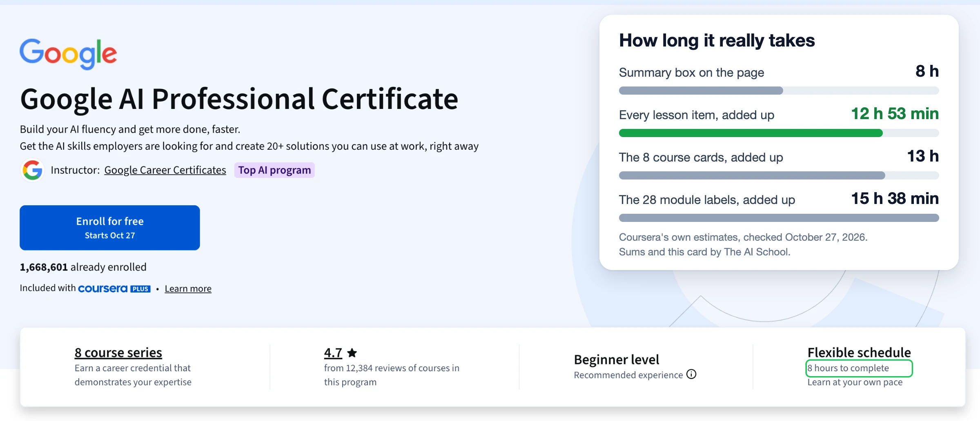Click 'How long it really takes' heading
The height and width of the screenshot is (421, 980).
tap(717, 40)
